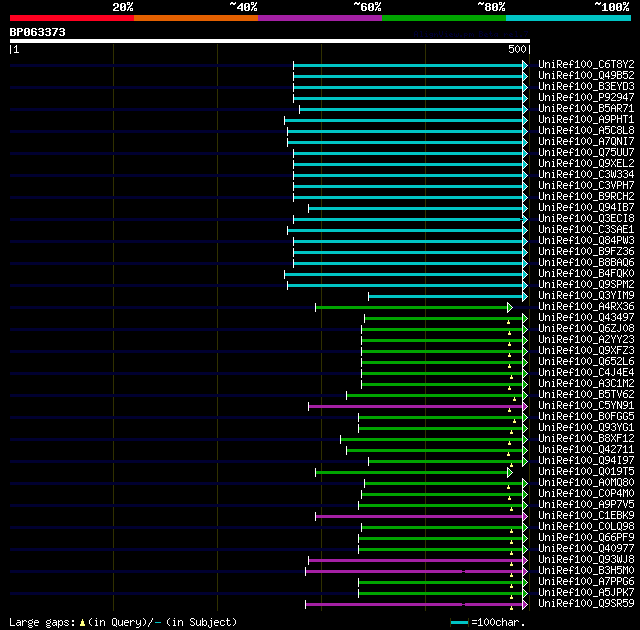This screenshot has height=630, width=640.
Task: Click the purple ~60% identity legend segment
Action: click(x=320, y=18)
